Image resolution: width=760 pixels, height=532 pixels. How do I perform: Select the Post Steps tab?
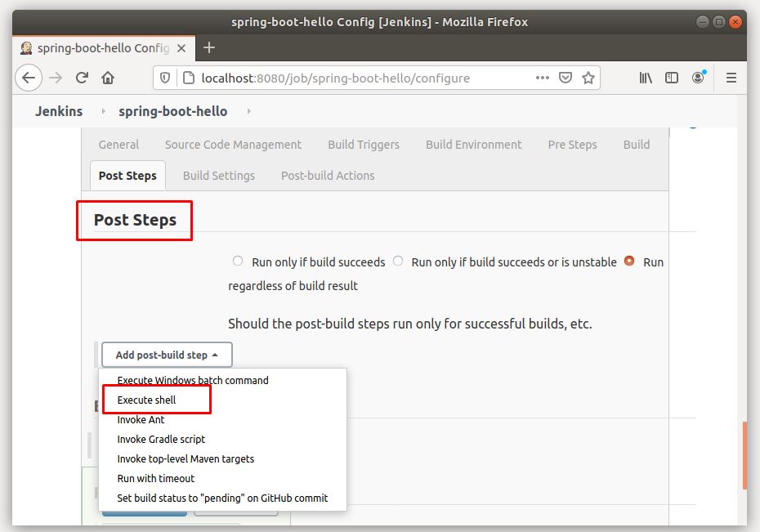127,176
